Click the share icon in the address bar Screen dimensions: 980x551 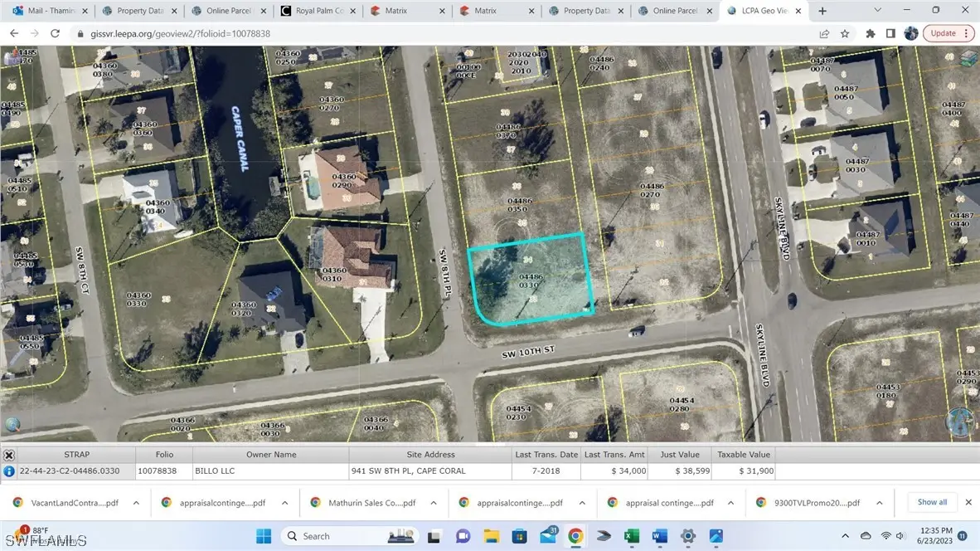tap(824, 33)
